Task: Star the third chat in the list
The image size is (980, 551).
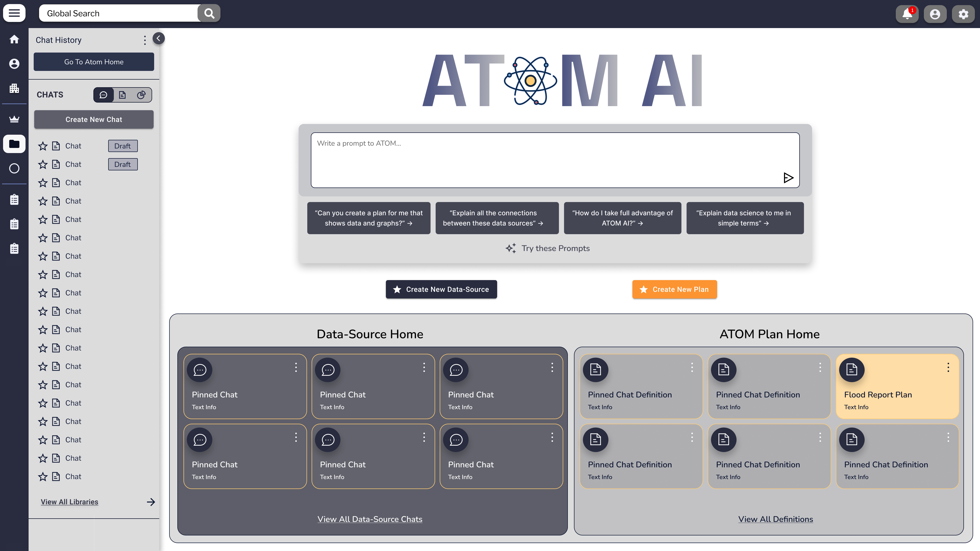Action: click(43, 183)
